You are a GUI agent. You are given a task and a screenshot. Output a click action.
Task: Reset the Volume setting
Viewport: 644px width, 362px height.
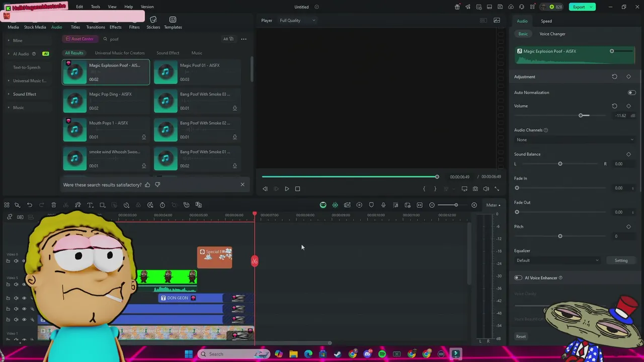click(x=614, y=106)
